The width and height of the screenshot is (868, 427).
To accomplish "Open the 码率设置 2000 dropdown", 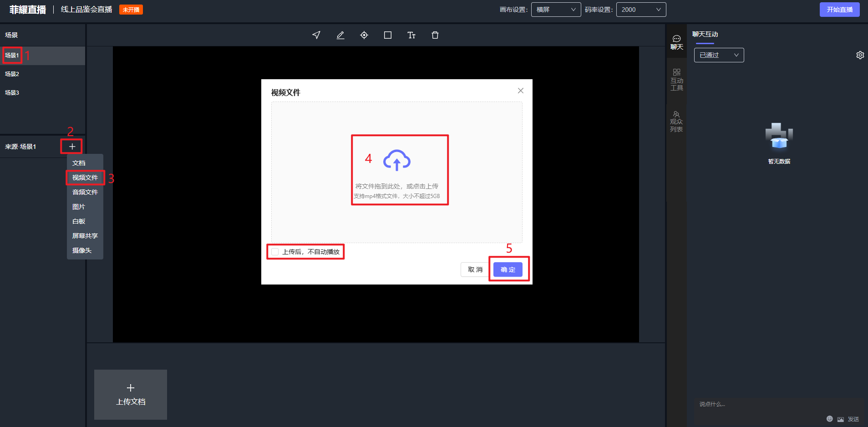I will (641, 10).
